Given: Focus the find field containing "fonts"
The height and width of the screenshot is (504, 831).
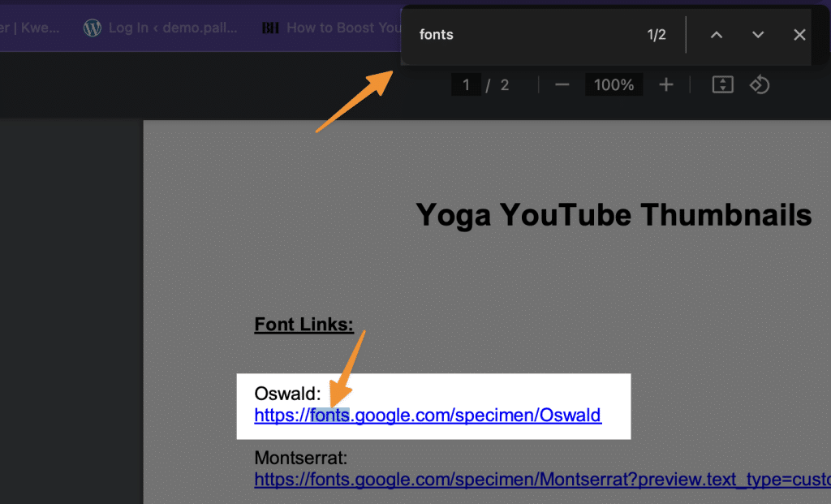Looking at the screenshot, I should [519, 35].
